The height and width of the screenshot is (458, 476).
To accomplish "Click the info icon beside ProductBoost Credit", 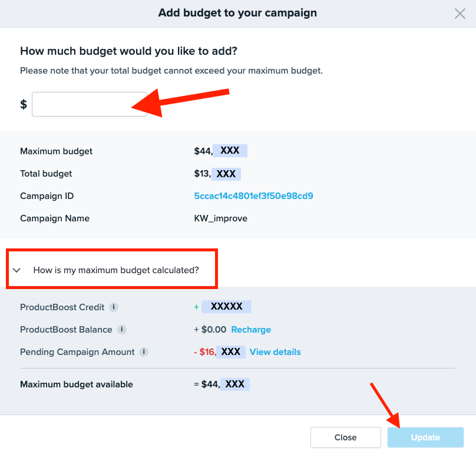I will click(x=114, y=307).
